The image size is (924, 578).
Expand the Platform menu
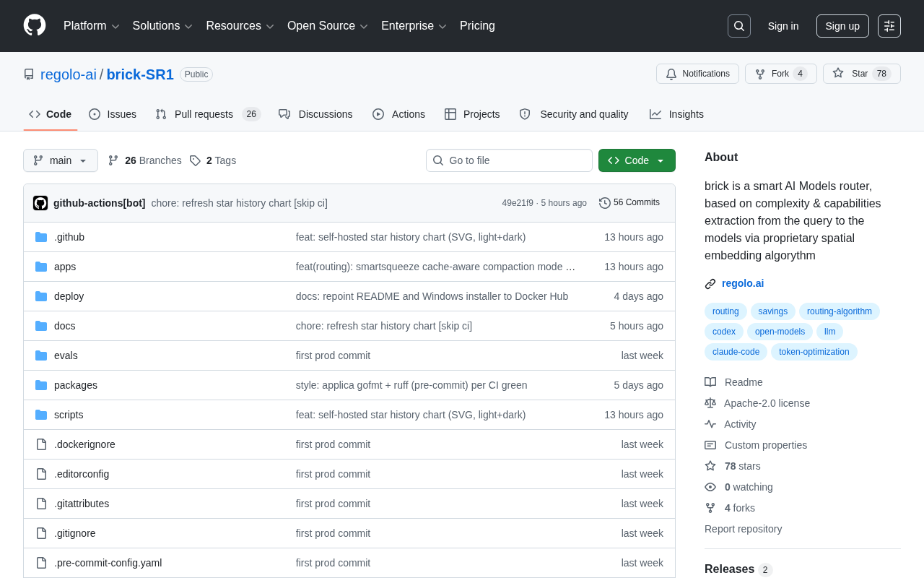92,26
